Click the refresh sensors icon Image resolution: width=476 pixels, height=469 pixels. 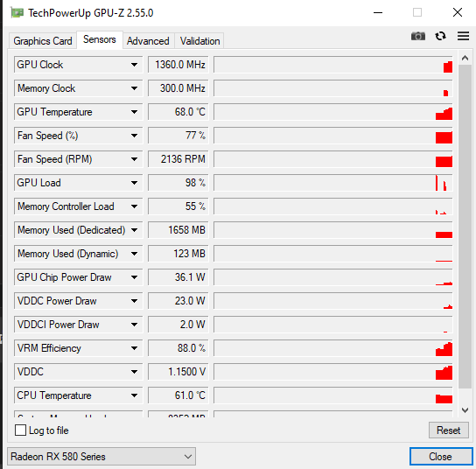coord(440,36)
